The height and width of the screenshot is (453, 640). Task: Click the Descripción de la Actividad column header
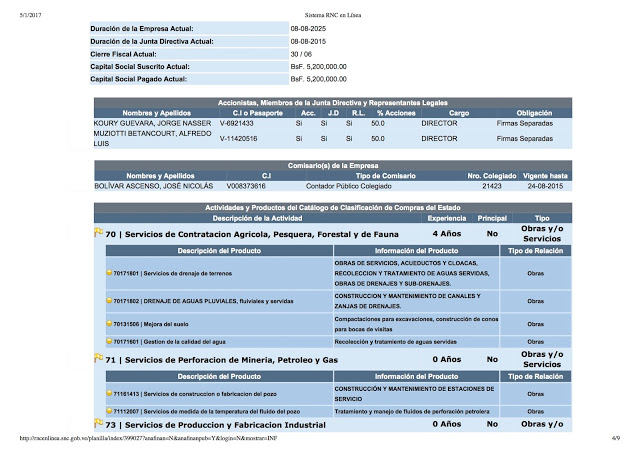click(257, 218)
